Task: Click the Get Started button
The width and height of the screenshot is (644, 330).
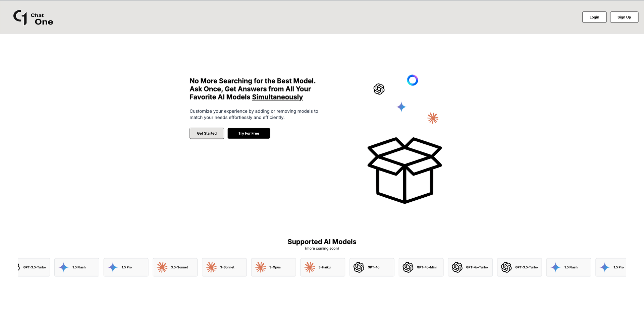Action: [x=207, y=133]
